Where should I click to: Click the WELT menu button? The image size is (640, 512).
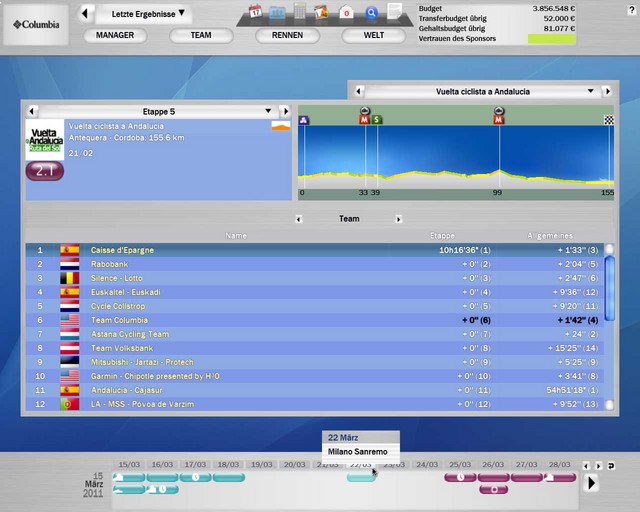click(373, 35)
